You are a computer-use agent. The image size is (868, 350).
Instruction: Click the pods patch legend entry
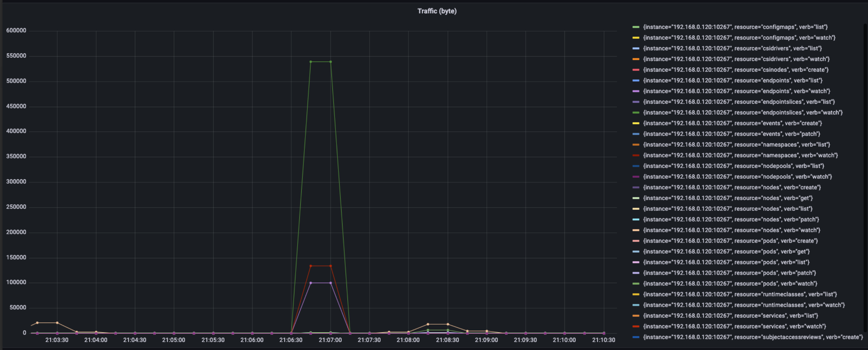tap(730, 273)
